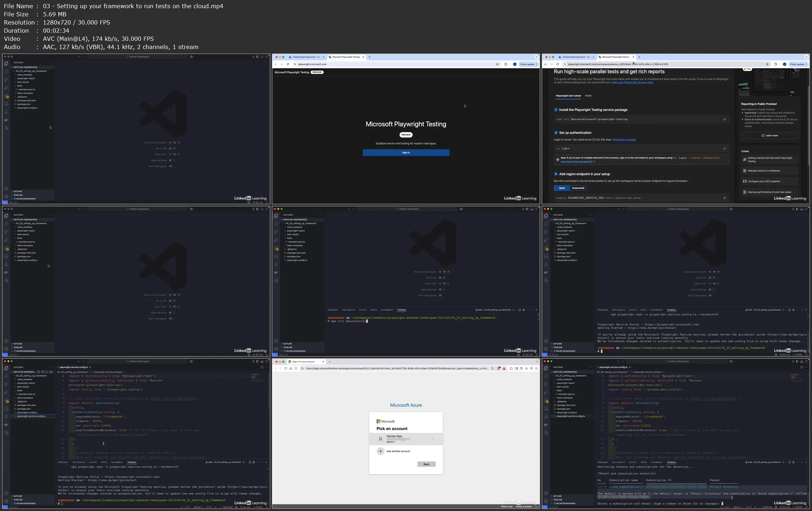The height and width of the screenshot is (511, 812).
Task: Select the Playwright test runner tab
Action: click(x=568, y=96)
